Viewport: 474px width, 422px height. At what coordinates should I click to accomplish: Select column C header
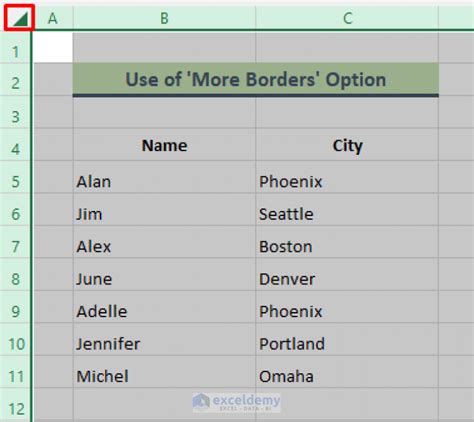[347, 18]
